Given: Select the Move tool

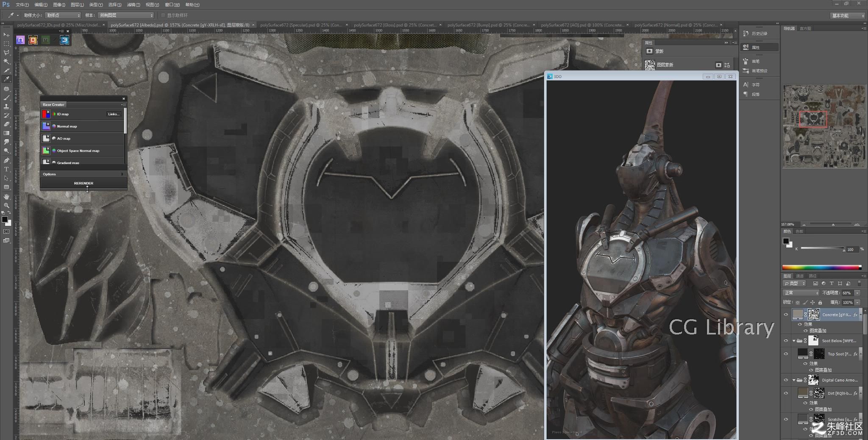Looking at the screenshot, I should tap(6, 34).
